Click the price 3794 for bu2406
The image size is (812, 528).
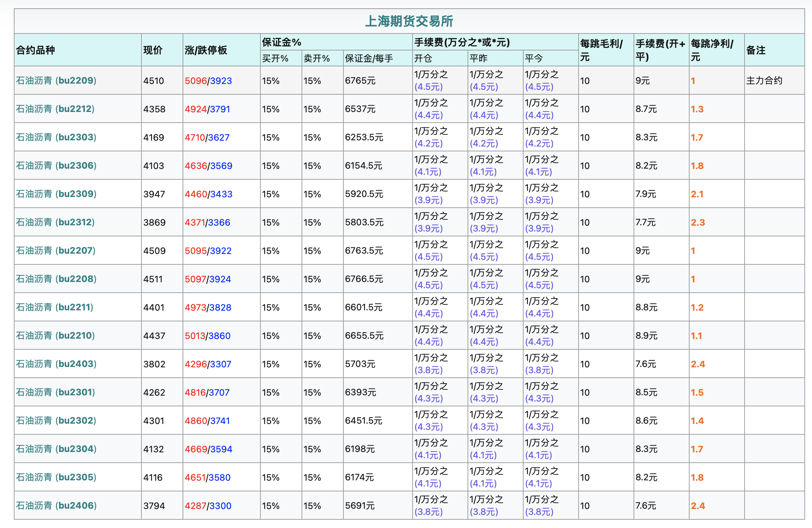154,506
